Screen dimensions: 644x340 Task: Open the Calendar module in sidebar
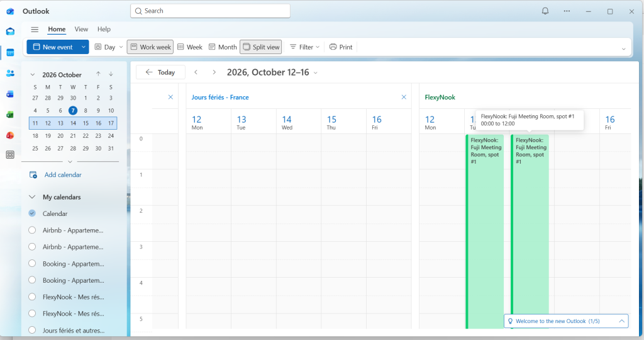pos(10,53)
